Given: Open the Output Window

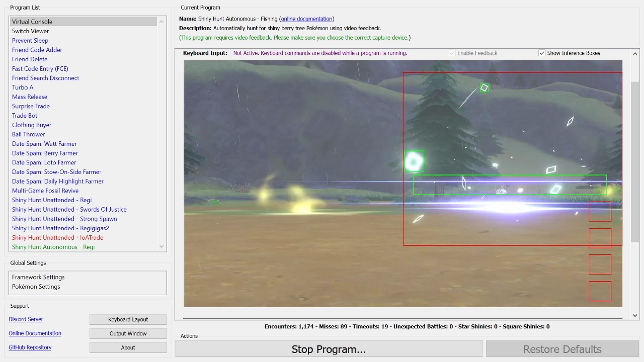Looking at the screenshot, I should tap(128, 334).
